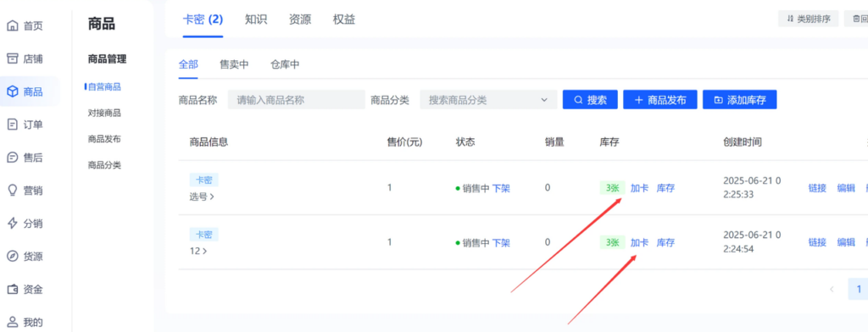
Task: Switch to the 卡密 (2) tab
Action: [203, 20]
